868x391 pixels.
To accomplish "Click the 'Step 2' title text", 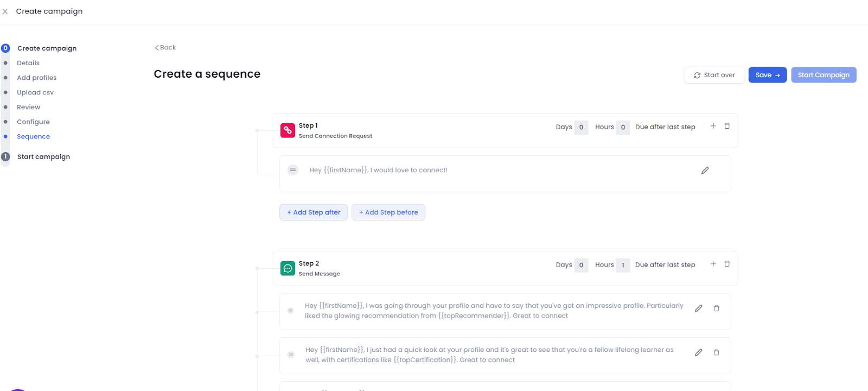I will [309, 263].
